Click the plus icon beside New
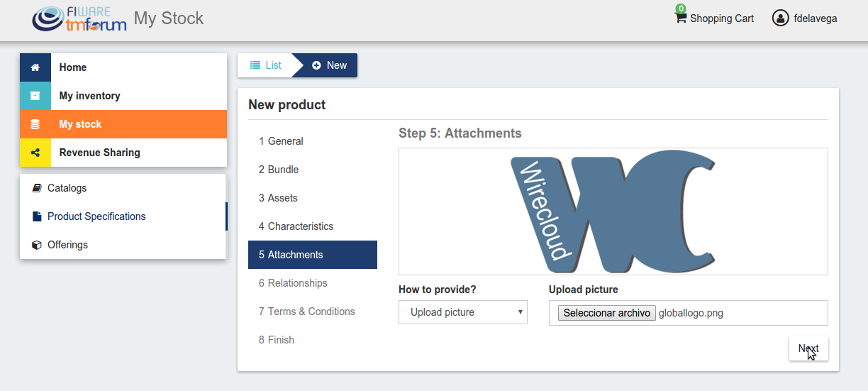The image size is (868, 391). coord(316,65)
